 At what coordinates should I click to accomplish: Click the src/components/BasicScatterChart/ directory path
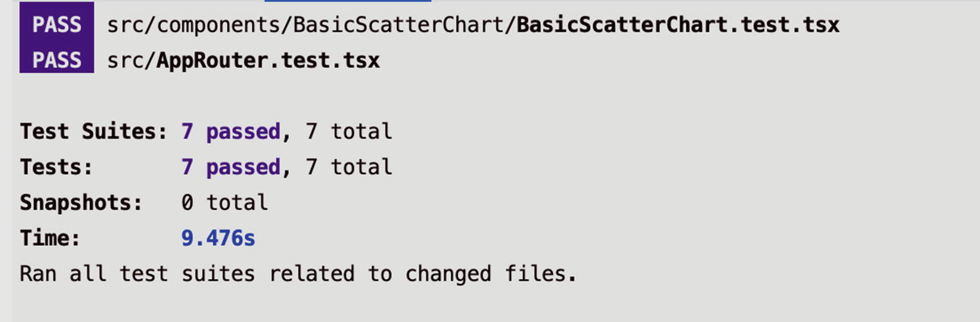(311, 24)
